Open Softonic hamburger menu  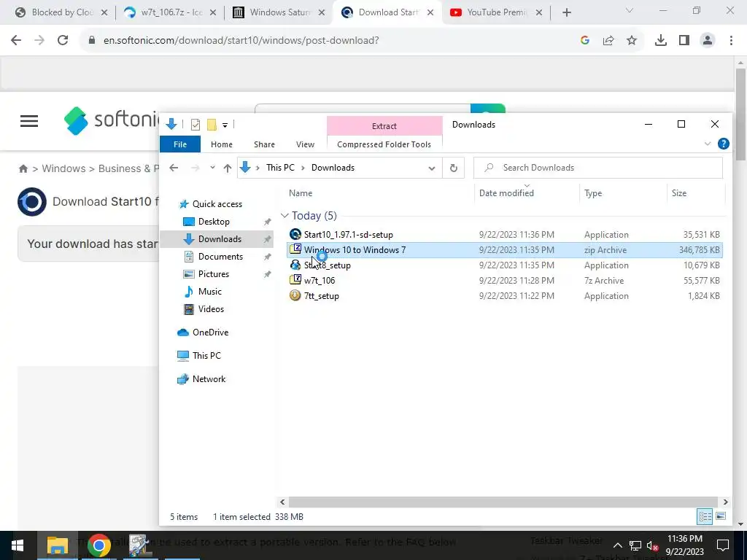pyautogui.click(x=29, y=121)
